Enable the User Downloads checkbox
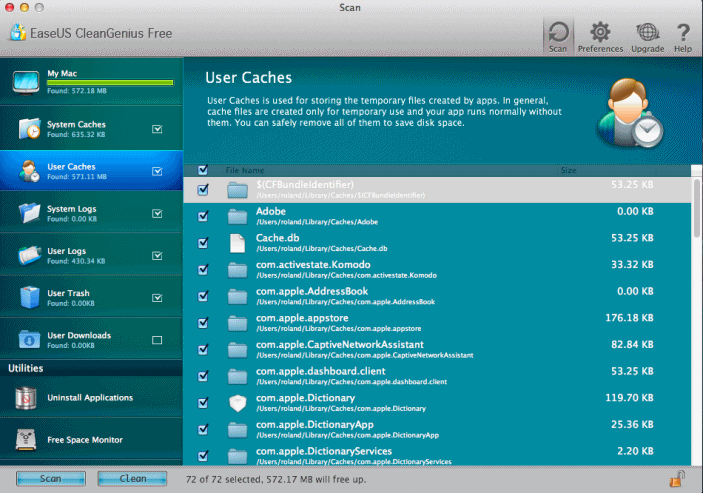Viewport: 703px width, 493px height. [x=156, y=340]
